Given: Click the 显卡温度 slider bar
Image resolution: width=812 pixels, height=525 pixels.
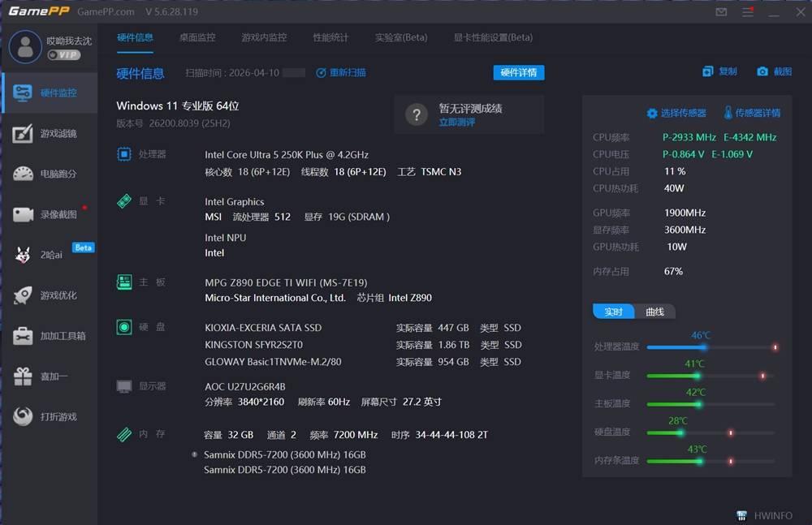Looking at the screenshot, I should (x=711, y=376).
